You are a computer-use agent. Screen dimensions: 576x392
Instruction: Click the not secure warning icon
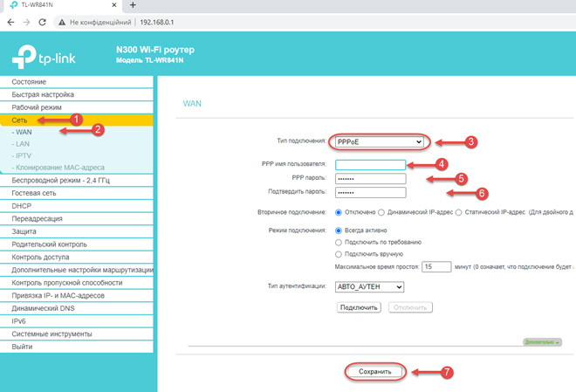click(63, 22)
